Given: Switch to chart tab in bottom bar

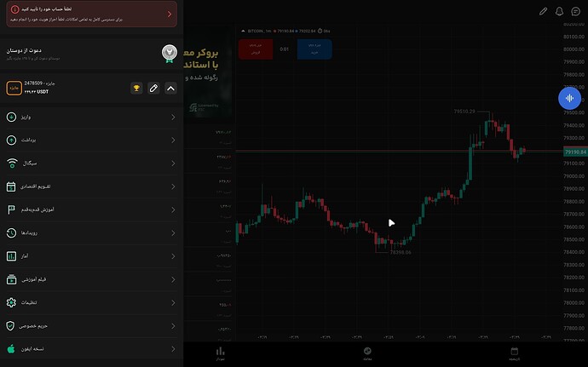Looking at the screenshot, I should pos(220,353).
